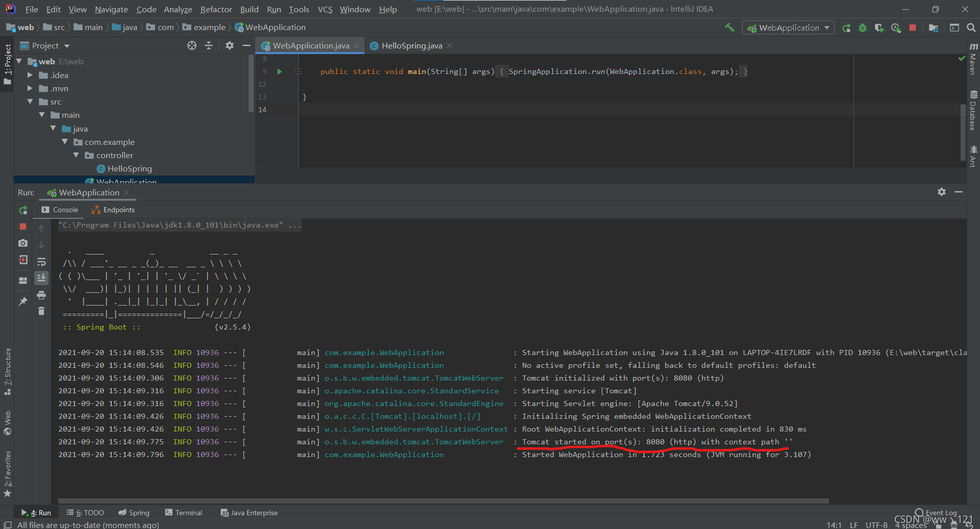Collapse the controller package
Screen dimensions: 980x529
76,155
